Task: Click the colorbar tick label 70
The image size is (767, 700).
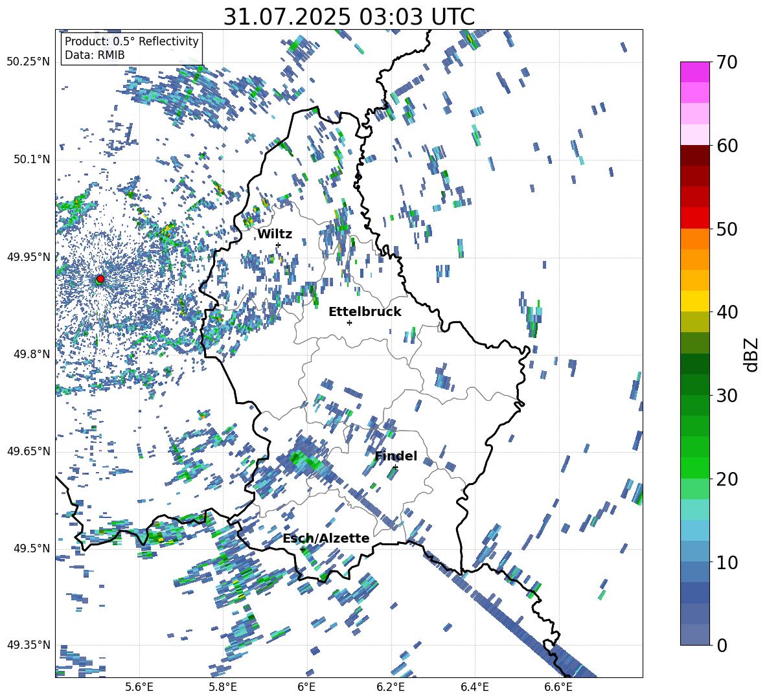Action: [x=727, y=63]
